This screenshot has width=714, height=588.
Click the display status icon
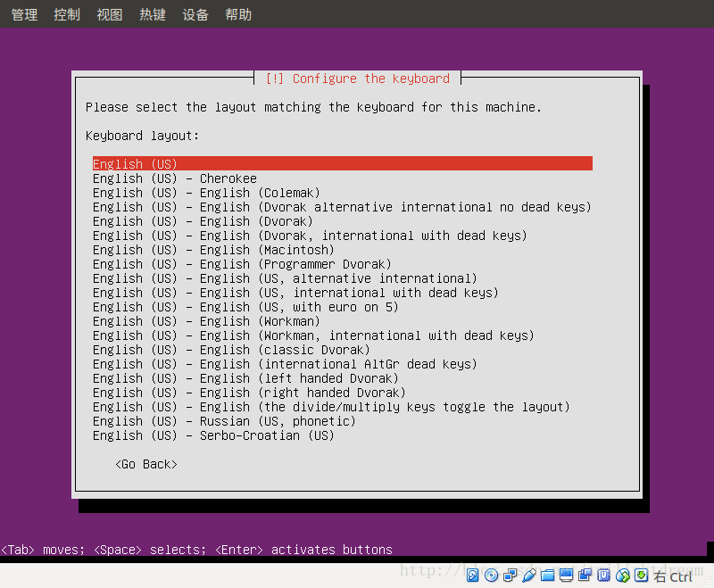pyautogui.click(x=566, y=576)
